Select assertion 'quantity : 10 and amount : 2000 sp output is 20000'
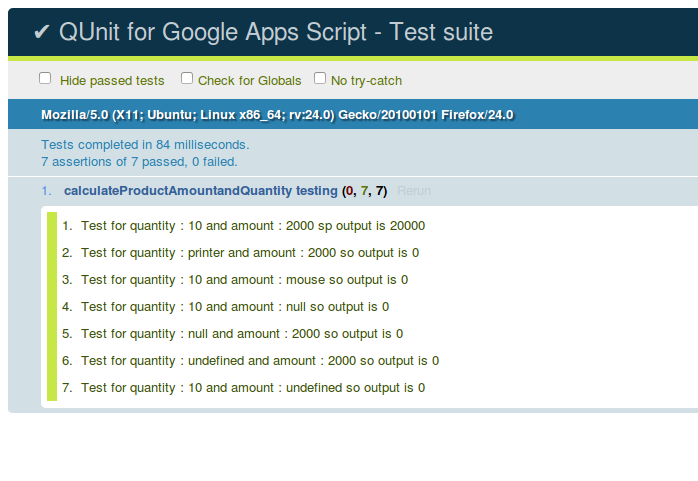 253,226
